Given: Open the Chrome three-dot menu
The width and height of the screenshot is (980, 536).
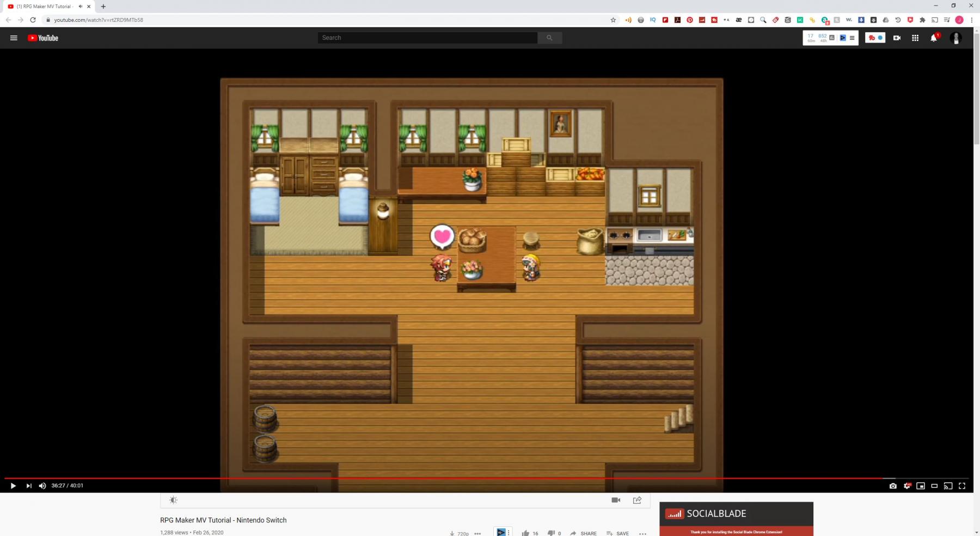Looking at the screenshot, I should click(972, 20).
